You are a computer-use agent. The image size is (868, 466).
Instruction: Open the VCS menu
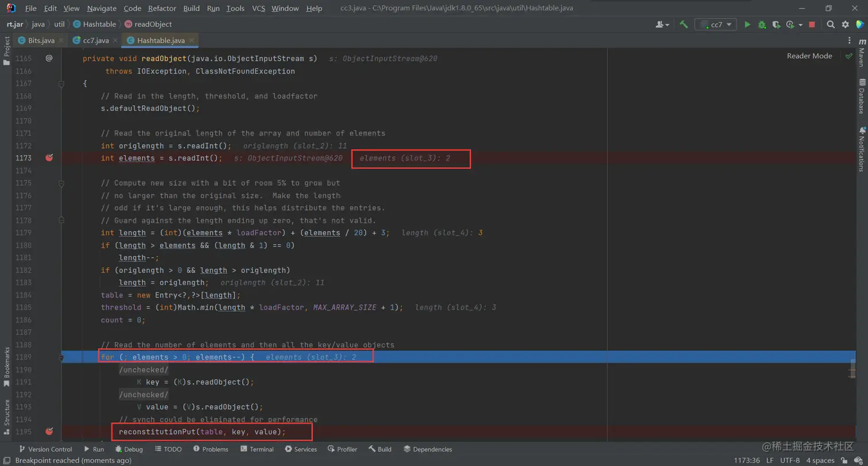click(x=259, y=9)
